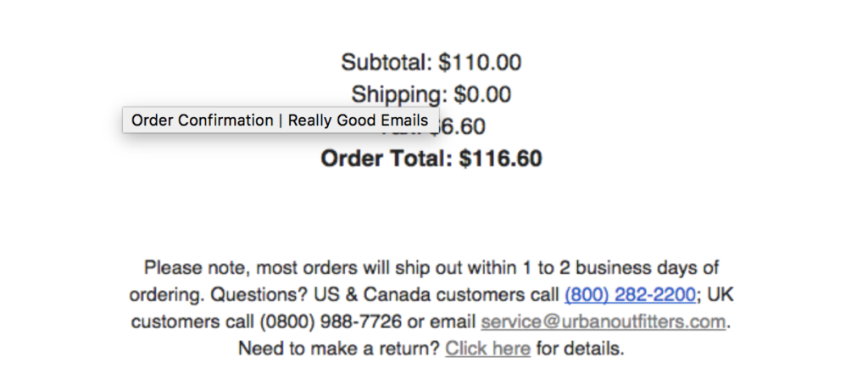The width and height of the screenshot is (868, 391).
Task: Click the $116.60 order total amount
Action: (500, 159)
